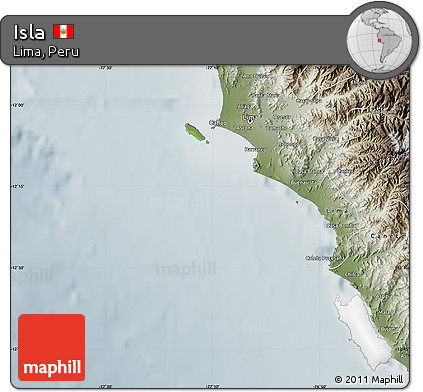This screenshot has height=392, width=423.
Task: Click the 12°00' latitude label
Action: 18,105
